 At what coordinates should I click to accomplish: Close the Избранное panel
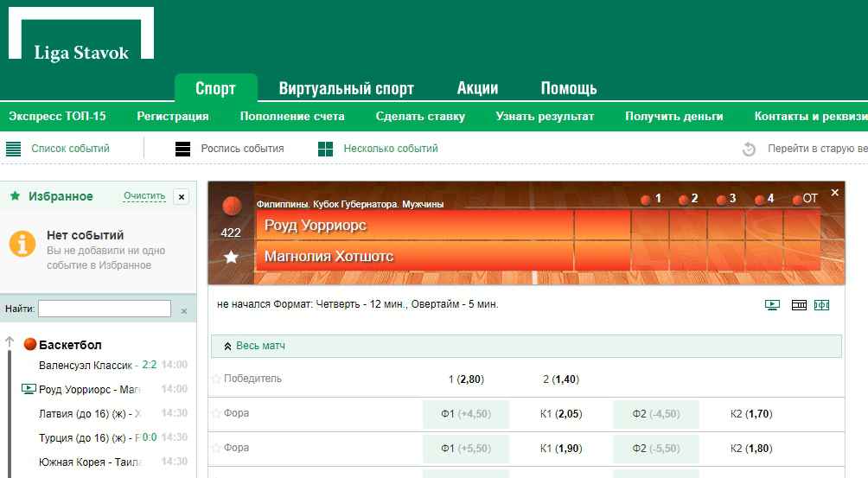pyautogui.click(x=181, y=197)
